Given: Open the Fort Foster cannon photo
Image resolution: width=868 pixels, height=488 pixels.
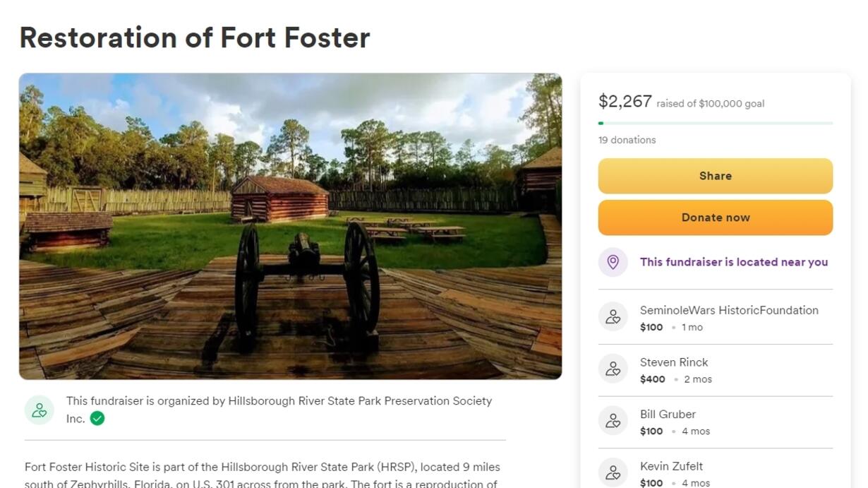Looking at the screenshot, I should [x=290, y=226].
